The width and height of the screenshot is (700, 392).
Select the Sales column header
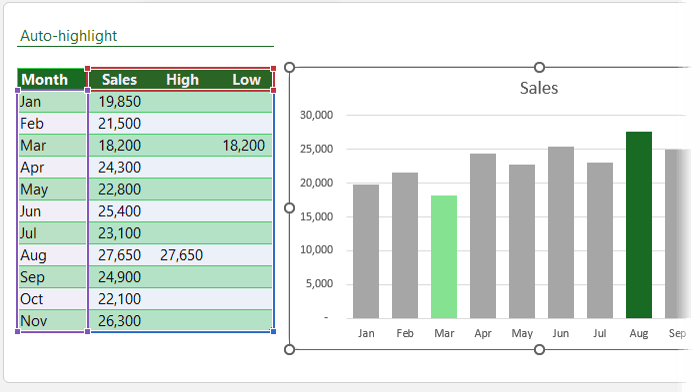119,79
